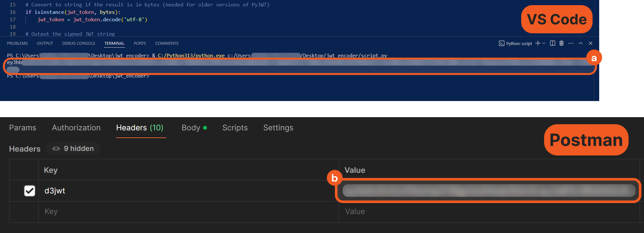Show the 9 hidden headers

[73, 148]
